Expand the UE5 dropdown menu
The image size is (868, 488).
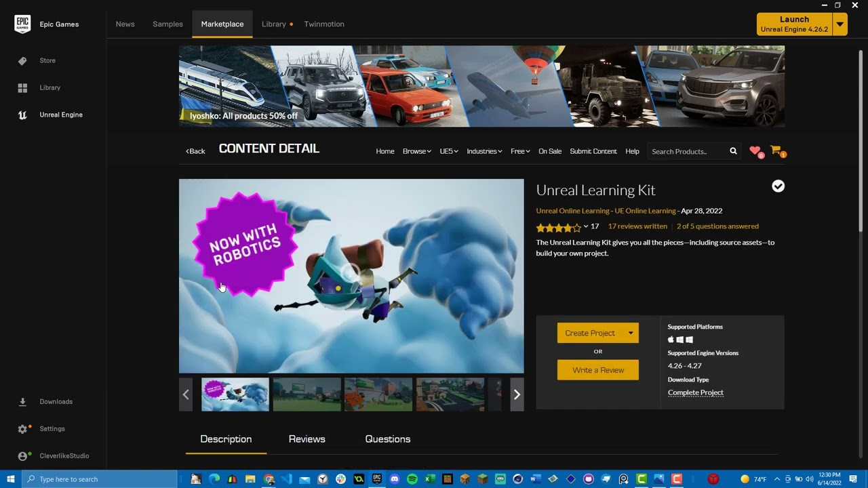coord(449,151)
